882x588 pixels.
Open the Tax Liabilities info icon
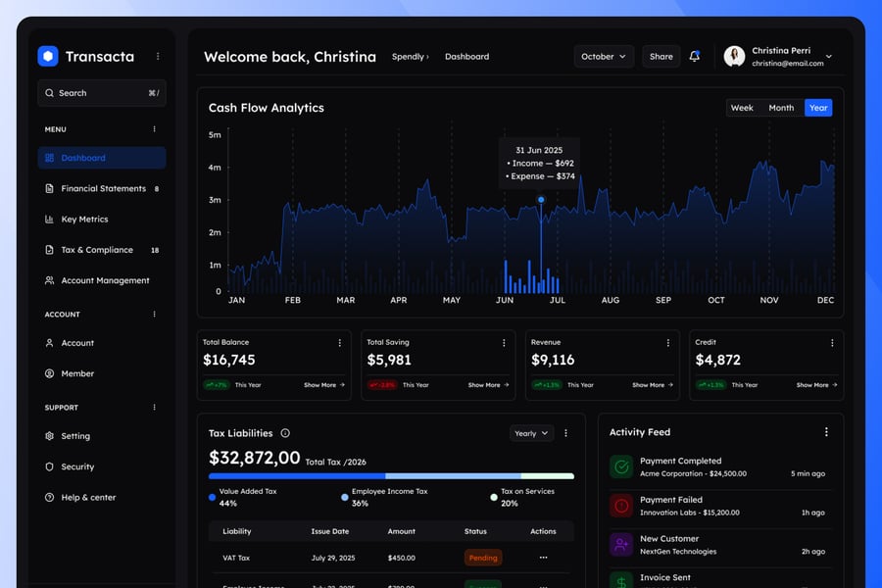[x=285, y=433]
